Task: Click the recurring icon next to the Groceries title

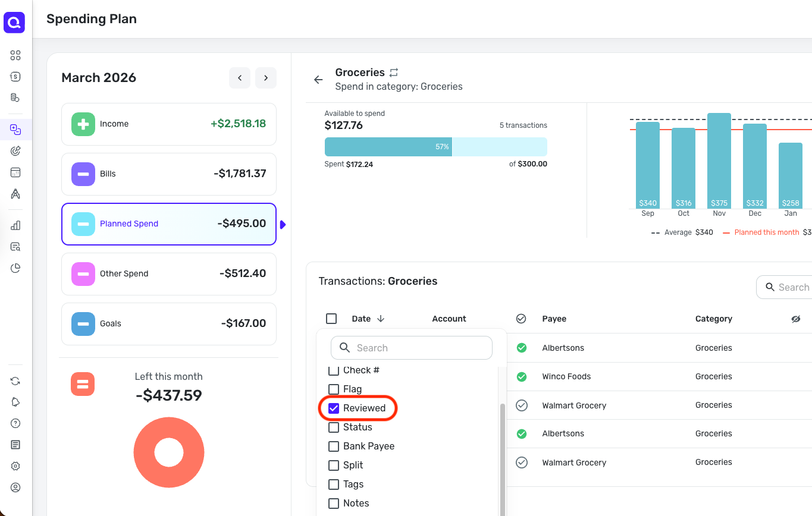Action: click(x=393, y=73)
